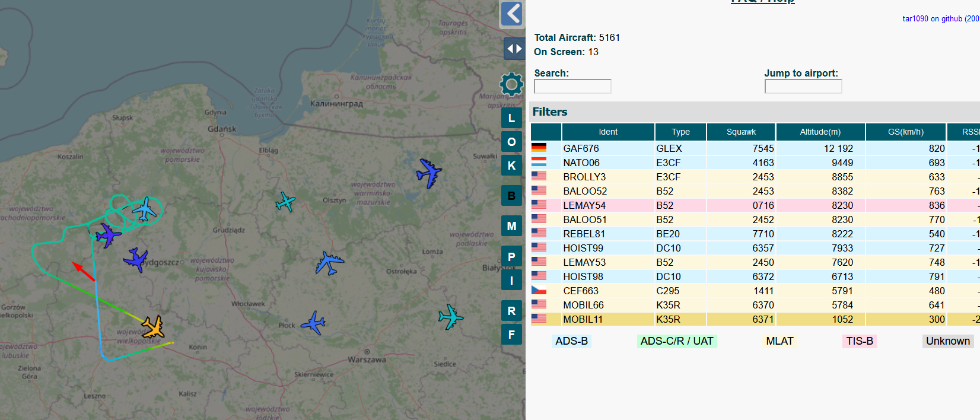980x420 pixels.
Task: Toggle the F map button
Action: pos(511,335)
